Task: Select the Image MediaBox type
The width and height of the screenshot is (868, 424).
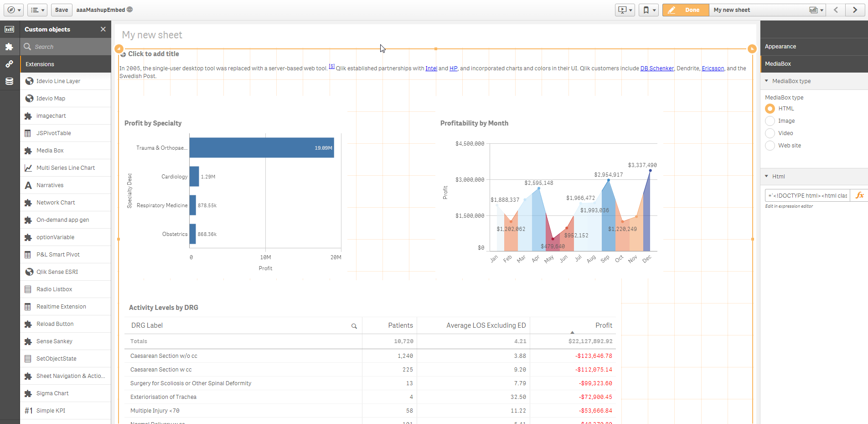Action: point(770,121)
